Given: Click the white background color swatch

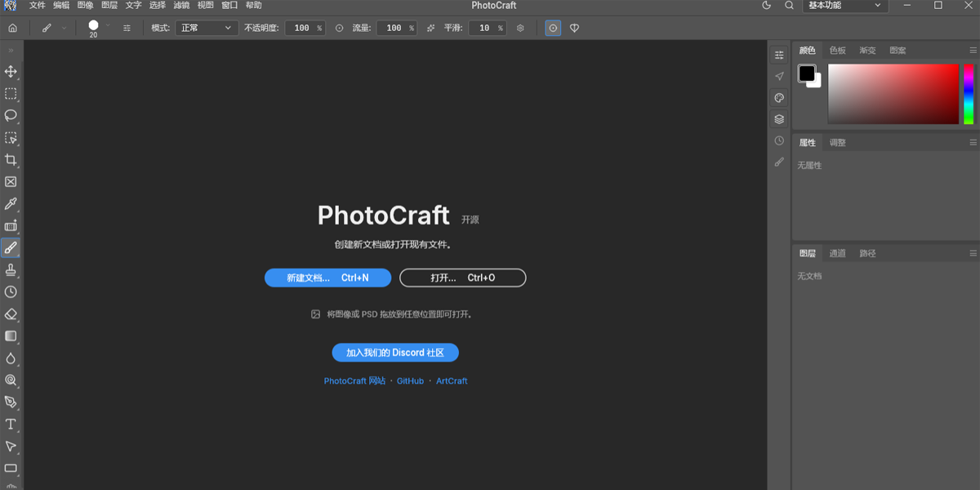Looking at the screenshot, I should point(817,82).
